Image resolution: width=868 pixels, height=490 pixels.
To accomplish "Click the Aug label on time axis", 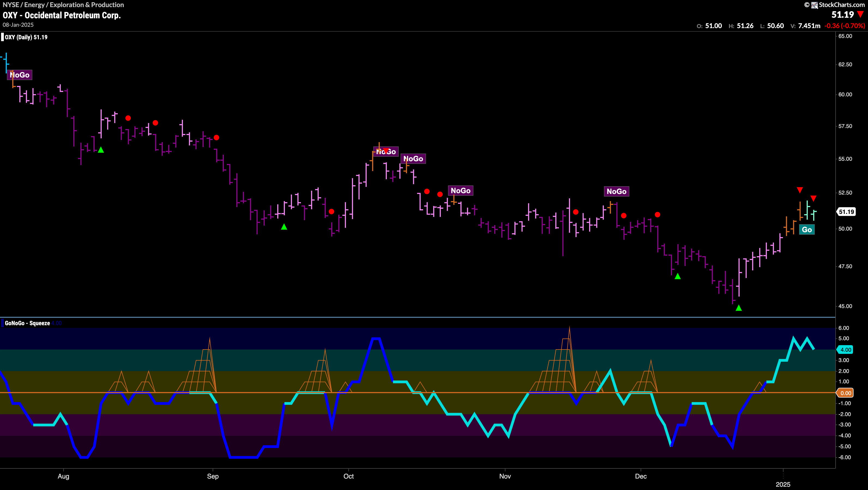I will point(63,476).
